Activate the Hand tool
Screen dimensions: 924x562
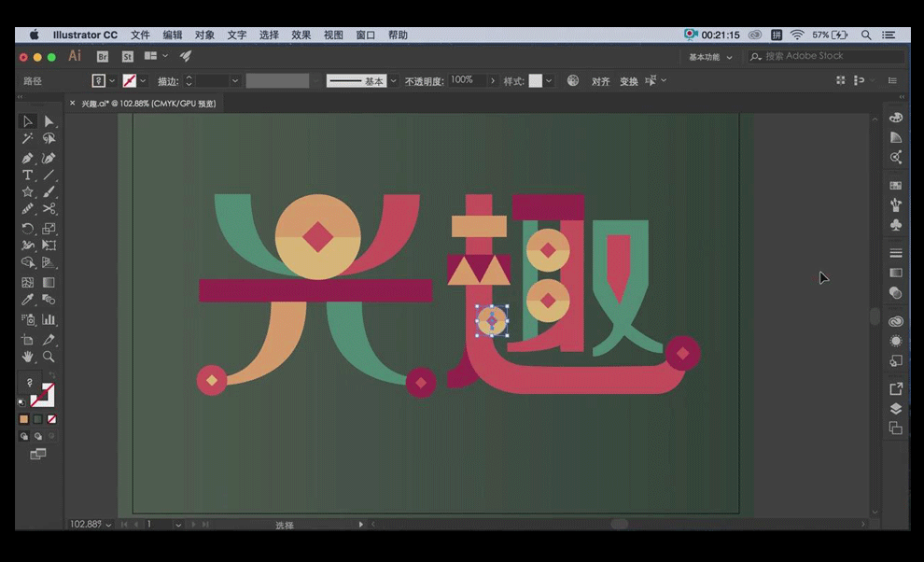pyautogui.click(x=27, y=357)
